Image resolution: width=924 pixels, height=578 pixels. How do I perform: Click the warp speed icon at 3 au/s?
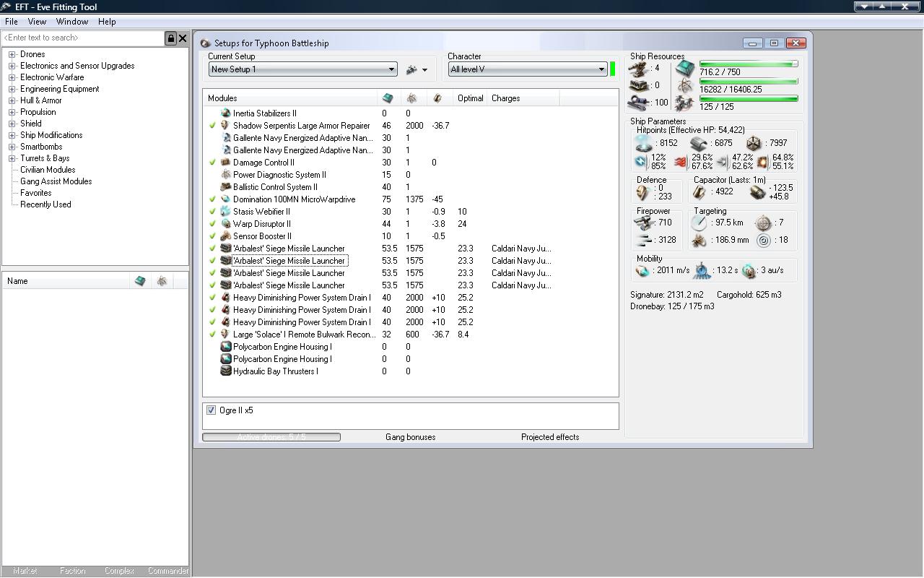click(749, 271)
